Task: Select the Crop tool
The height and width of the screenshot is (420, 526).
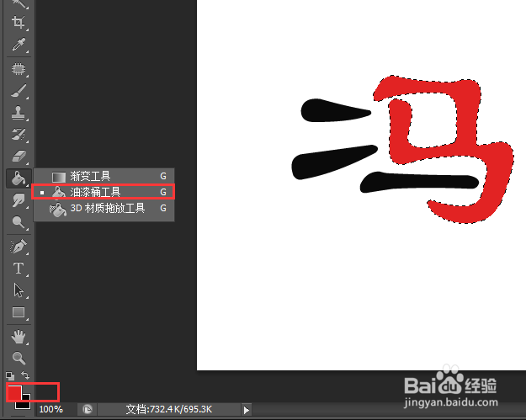Action: [x=19, y=22]
